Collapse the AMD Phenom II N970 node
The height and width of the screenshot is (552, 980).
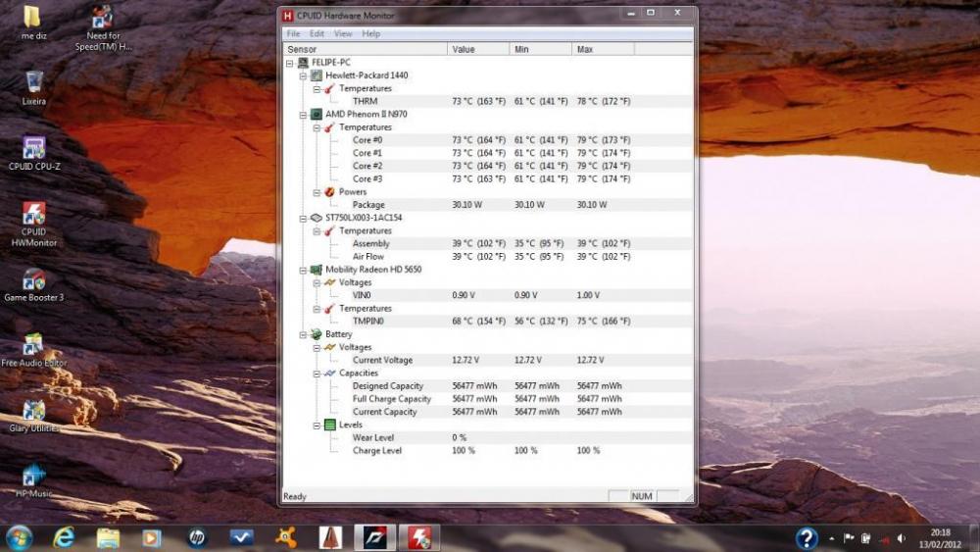[304, 114]
